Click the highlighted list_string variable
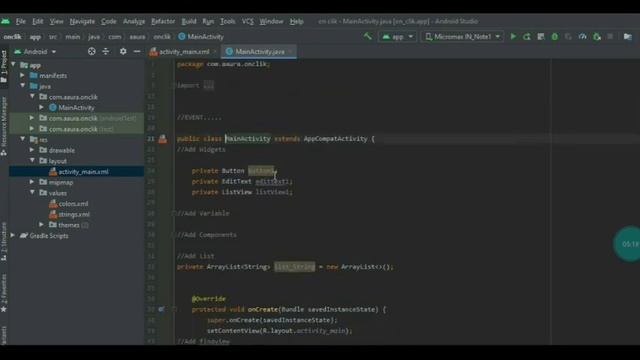 (x=294, y=267)
